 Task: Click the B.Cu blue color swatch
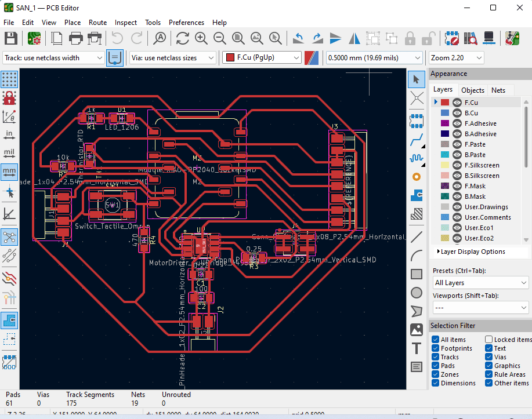click(x=445, y=113)
